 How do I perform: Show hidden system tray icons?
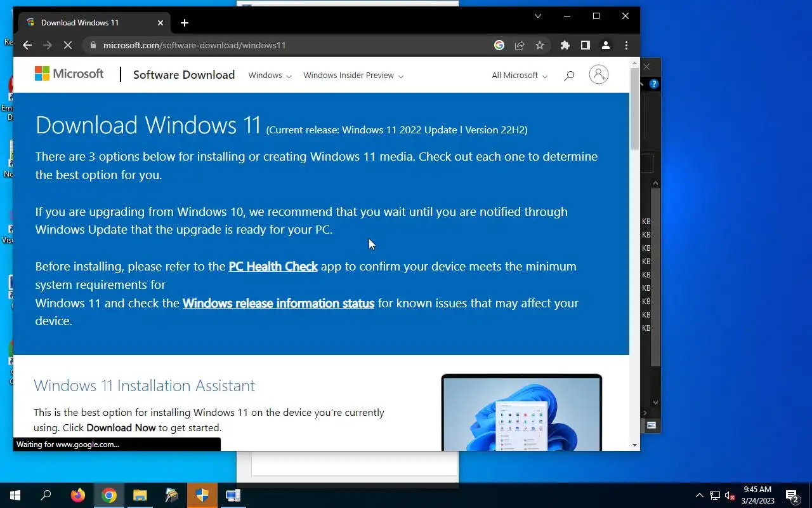pos(700,495)
